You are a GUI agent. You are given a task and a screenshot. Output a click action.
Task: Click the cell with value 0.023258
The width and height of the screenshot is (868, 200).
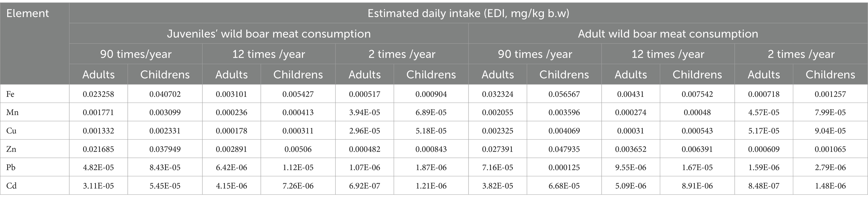pyautogui.click(x=98, y=94)
